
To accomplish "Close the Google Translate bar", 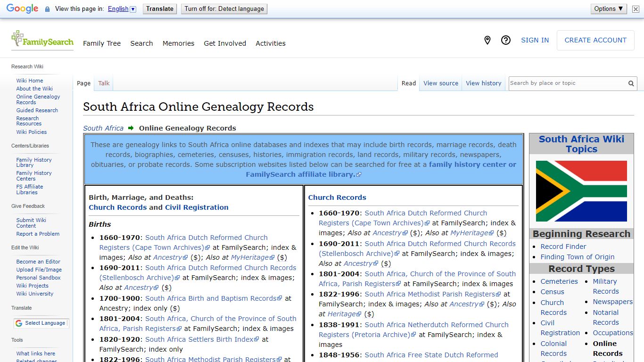I will tap(636, 9).
